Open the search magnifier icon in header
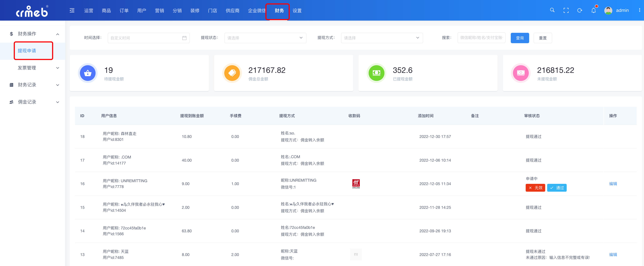 click(x=552, y=10)
